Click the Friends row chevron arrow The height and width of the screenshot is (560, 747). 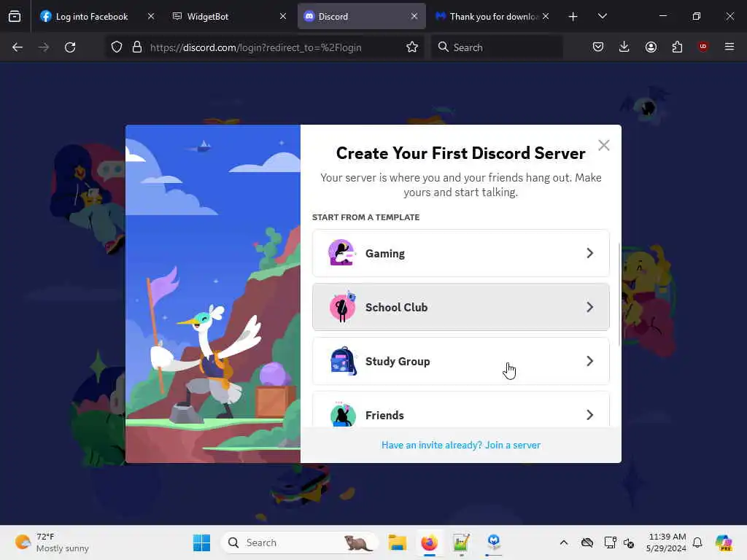coord(589,415)
